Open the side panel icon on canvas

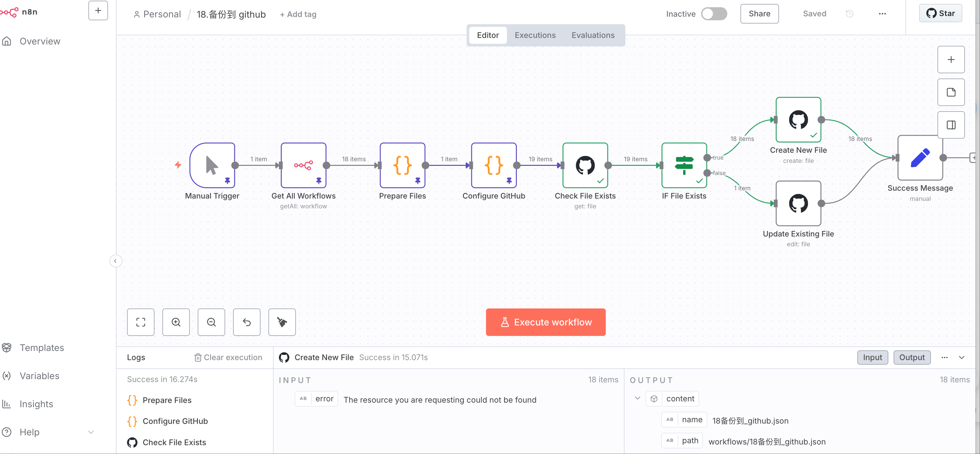pyautogui.click(x=951, y=125)
